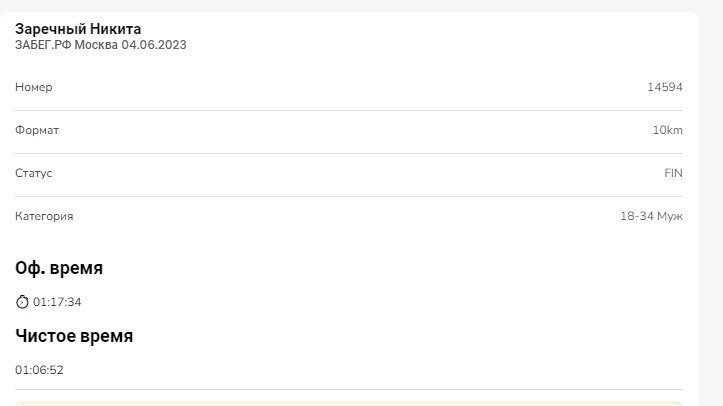Click the Формат row label
Image resolution: width=723 pixels, height=406 pixels.
pos(37,130)
